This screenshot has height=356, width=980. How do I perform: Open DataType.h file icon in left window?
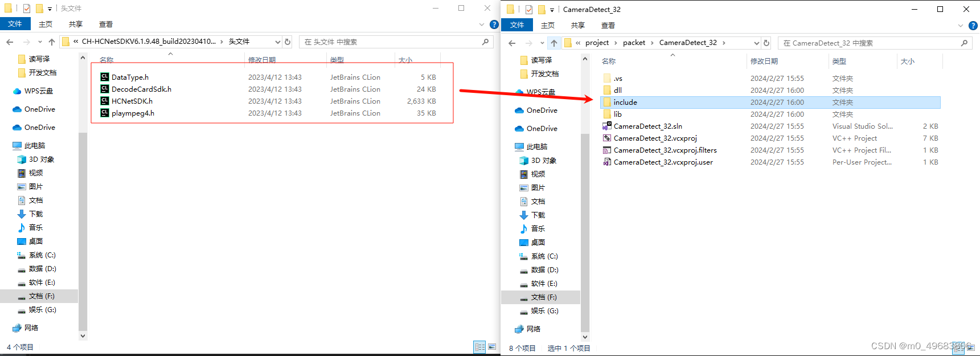tap(105, 77)
